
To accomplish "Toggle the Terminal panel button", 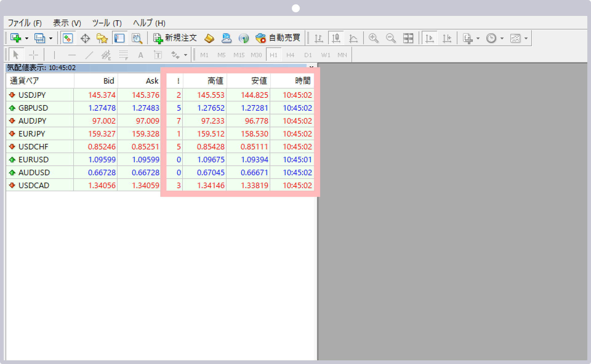I will (119, 38).
